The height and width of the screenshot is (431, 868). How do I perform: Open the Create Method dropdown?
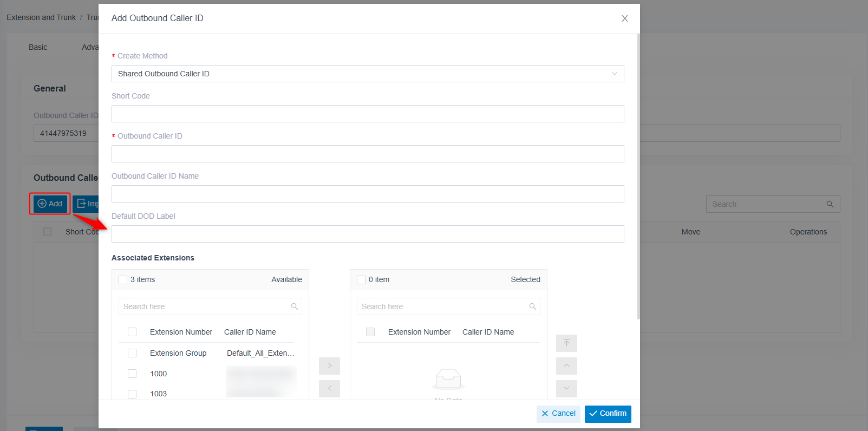[368, 74]
